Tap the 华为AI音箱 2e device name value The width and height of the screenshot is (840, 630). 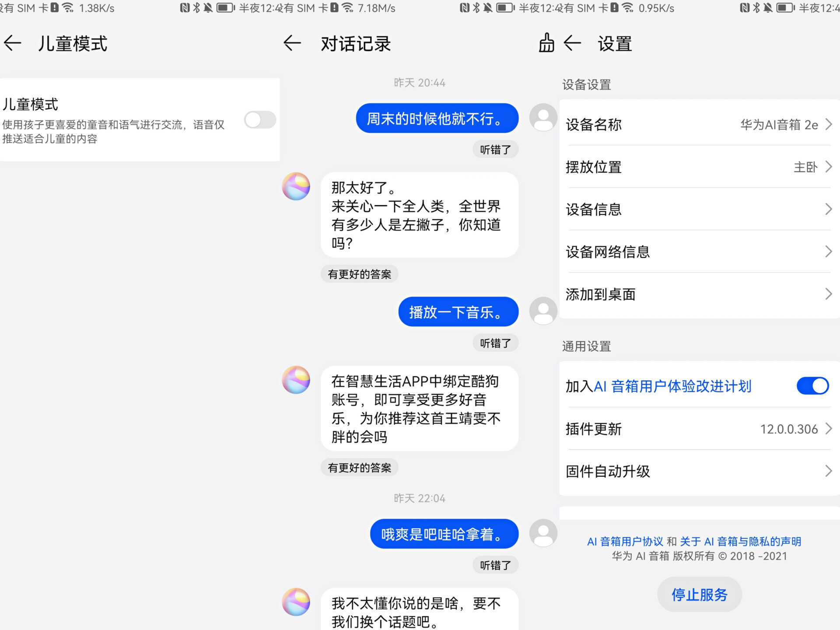click(779, 125)
